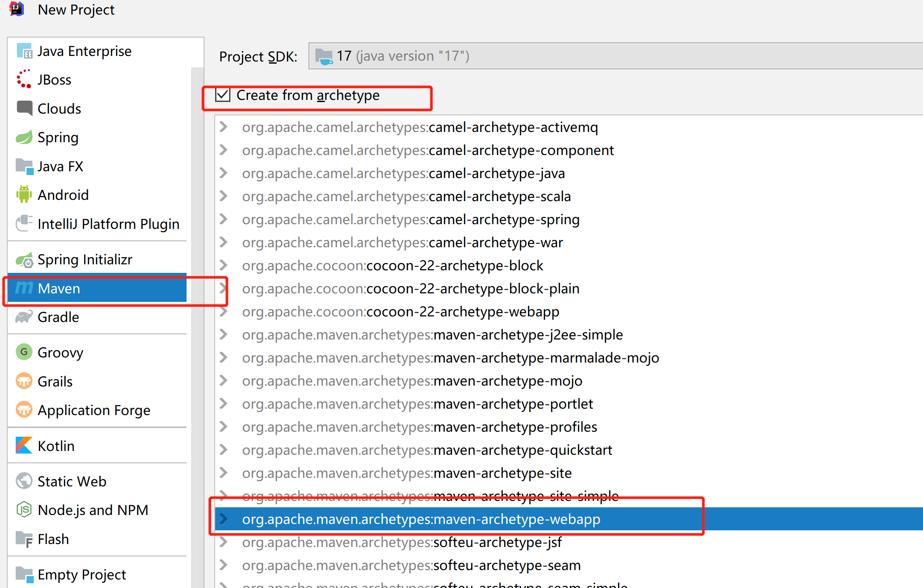This screenshot has height=588, width=923.
Task: Click the Grails icon in sidebar
Action: point(24,381)
